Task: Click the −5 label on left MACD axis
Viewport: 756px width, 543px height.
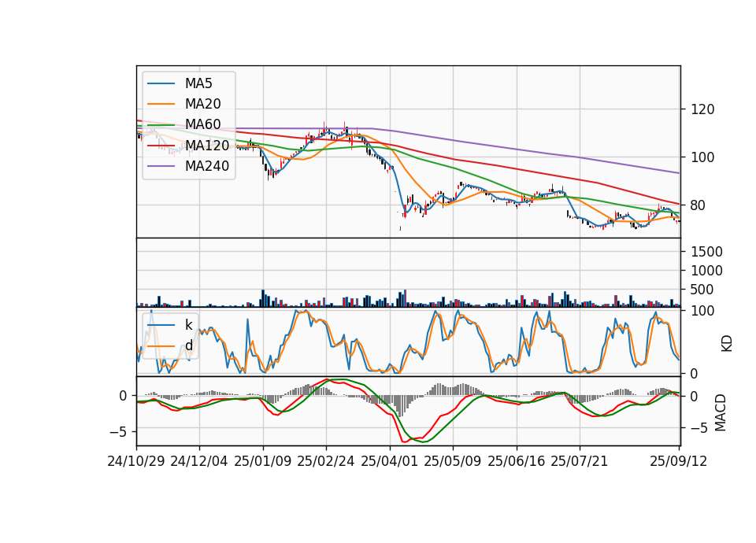Action: (x=118, y=432)
